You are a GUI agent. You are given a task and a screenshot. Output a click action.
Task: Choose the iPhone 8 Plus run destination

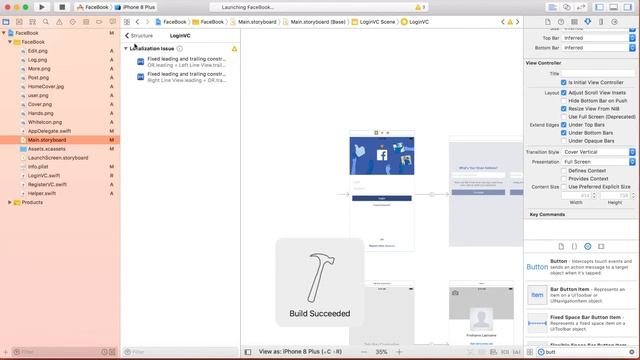(x=135, y=7)
